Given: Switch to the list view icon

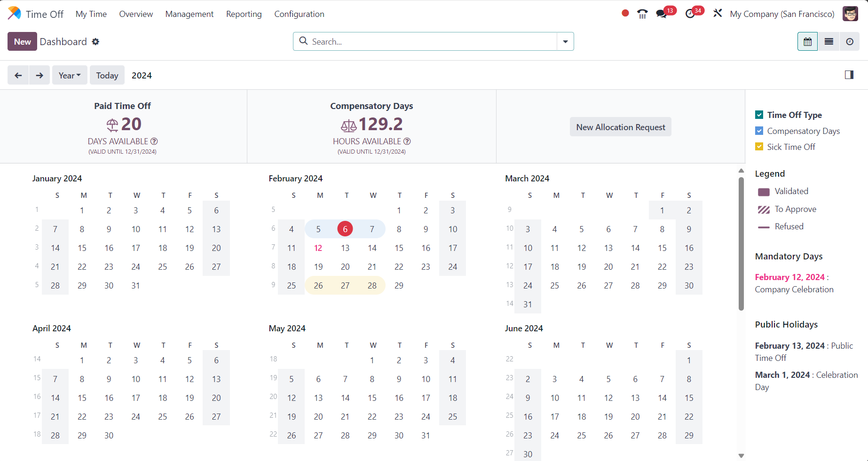Looking at the screenshot, I should coord(829,42).
